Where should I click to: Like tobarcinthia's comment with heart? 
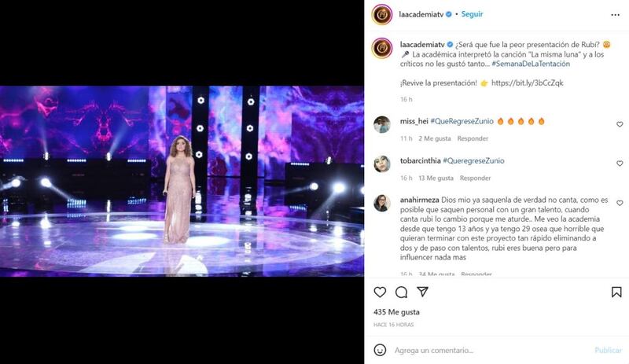[x=620, y=164]
